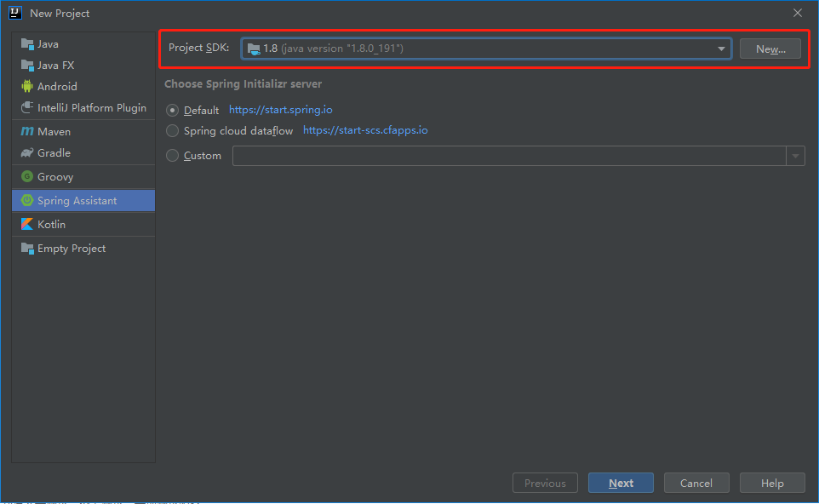Click the Custom server URL input field

pyautogui.click(x=509, y=156)
